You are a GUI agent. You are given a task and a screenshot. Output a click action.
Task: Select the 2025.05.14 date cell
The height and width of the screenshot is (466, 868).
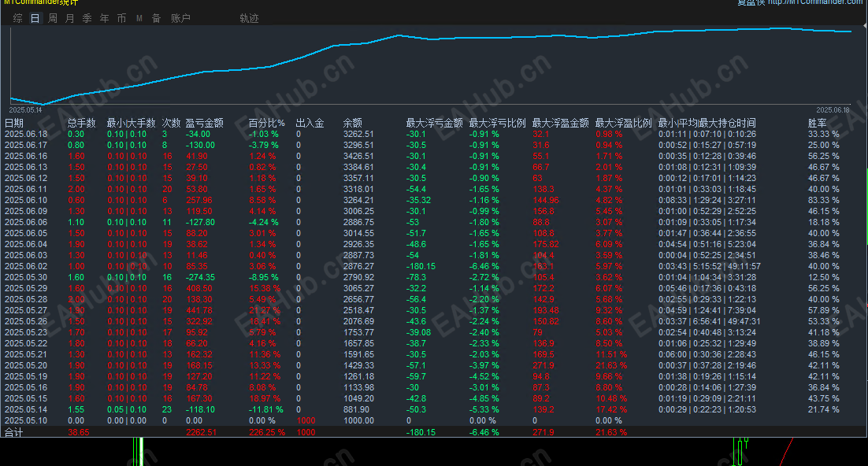pyautogui.click(x=26, y=409)
